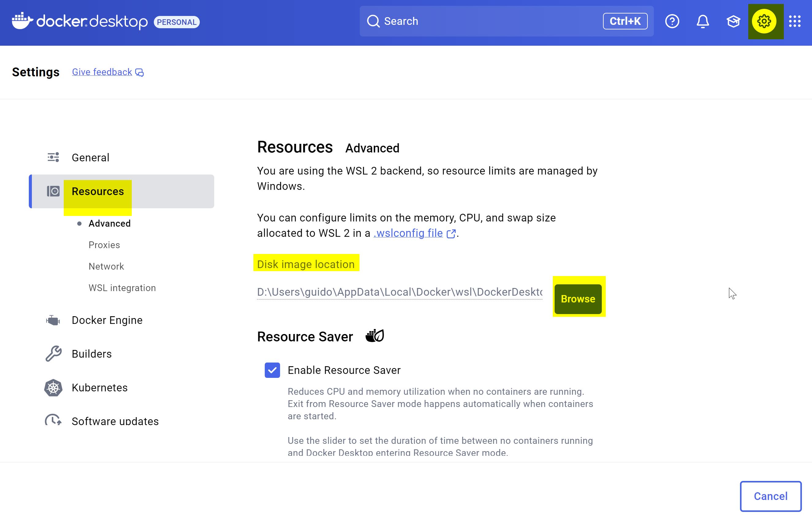Open the .wslconfig file link

pyautogui.click(x=408, y=233)
